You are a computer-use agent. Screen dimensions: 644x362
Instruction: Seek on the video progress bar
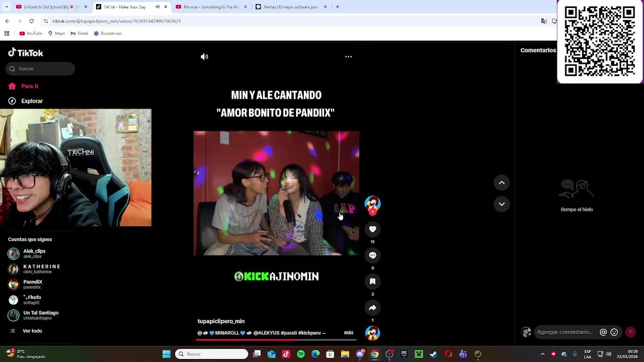276,339
